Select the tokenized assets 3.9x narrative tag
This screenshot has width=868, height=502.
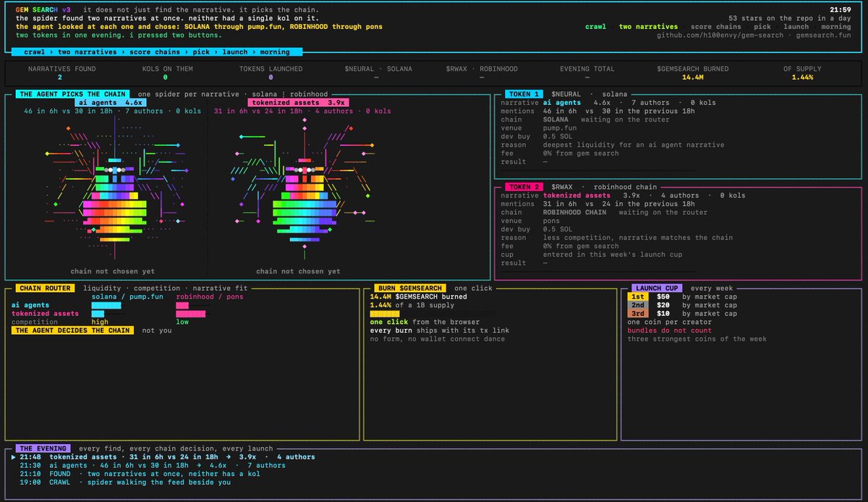pyautogui.click(x=298, y=103)
